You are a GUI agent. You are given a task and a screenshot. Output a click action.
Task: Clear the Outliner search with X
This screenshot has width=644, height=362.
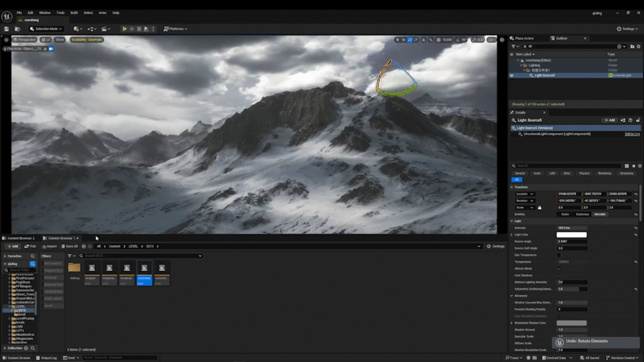coord(525,46)
